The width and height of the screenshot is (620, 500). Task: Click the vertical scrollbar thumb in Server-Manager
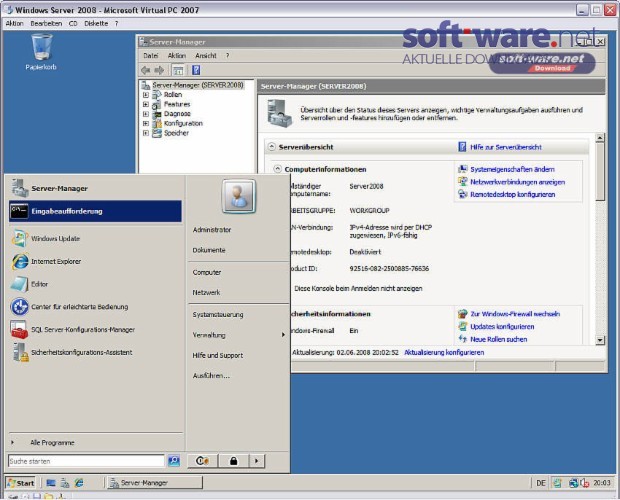pos(600,171)
